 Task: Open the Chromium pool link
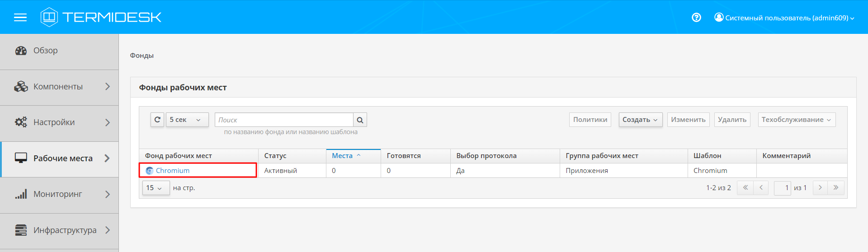pyautogui.click(x=173, y=171)
